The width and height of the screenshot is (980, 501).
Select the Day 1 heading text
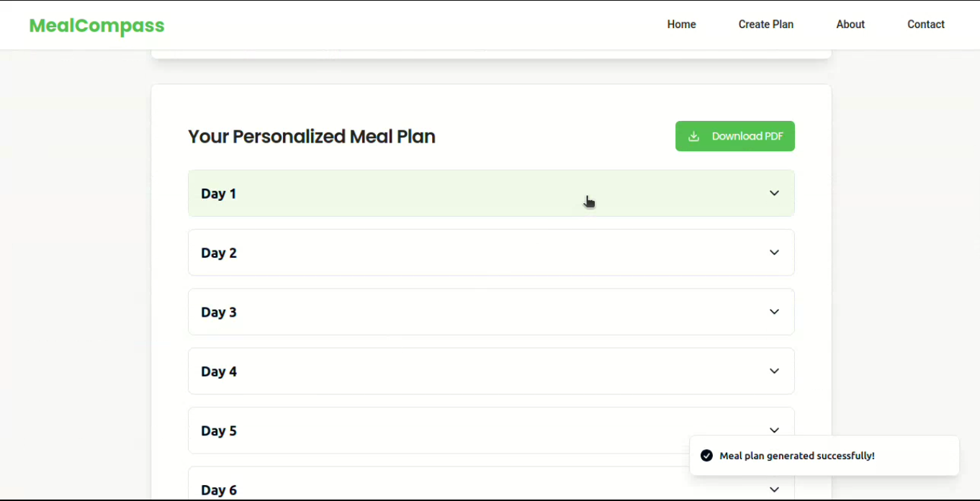click(219, 194)
